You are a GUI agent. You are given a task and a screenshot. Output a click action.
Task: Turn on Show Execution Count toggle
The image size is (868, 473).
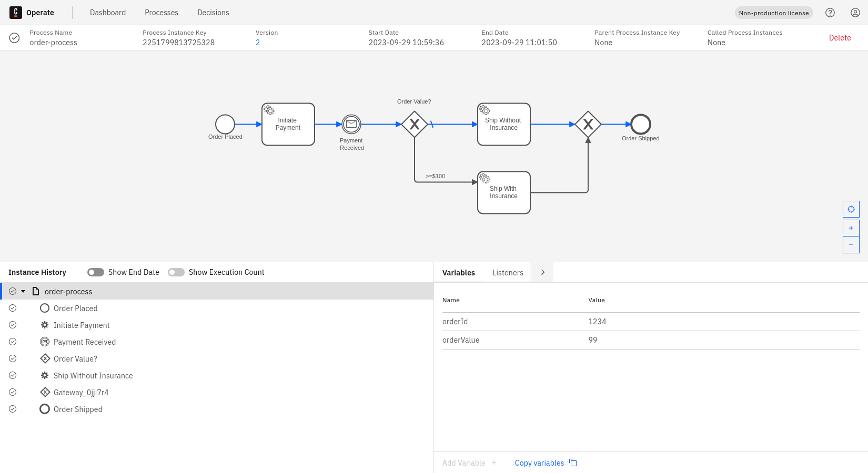point(176,272)
